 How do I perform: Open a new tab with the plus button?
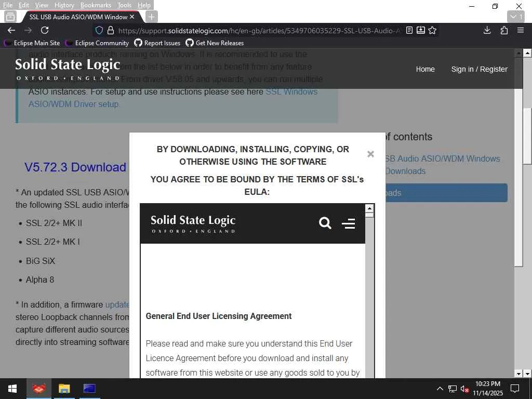click(x=151, y=16)
